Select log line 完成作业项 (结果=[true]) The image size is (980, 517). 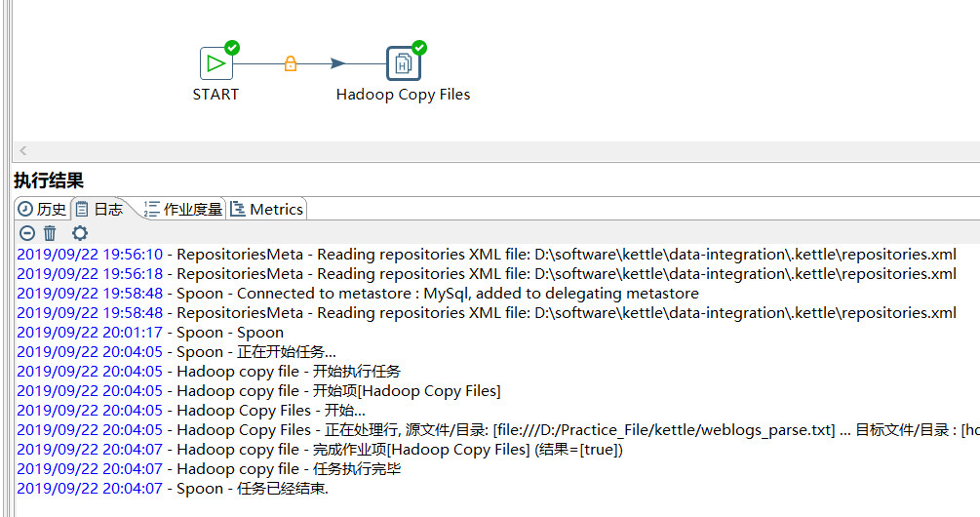320,450
